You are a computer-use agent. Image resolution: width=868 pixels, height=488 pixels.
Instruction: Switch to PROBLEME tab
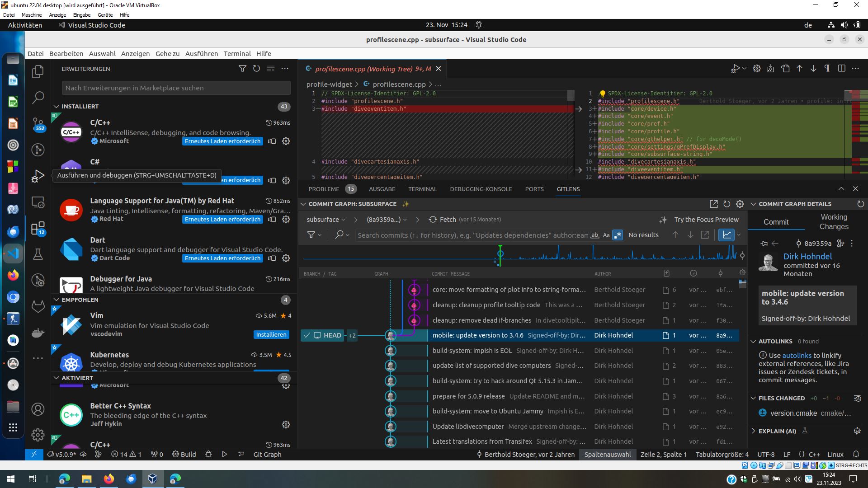tap(324, 189)
